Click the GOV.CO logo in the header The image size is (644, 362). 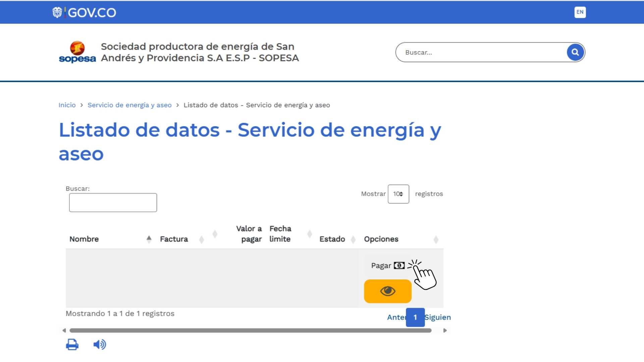84,12
